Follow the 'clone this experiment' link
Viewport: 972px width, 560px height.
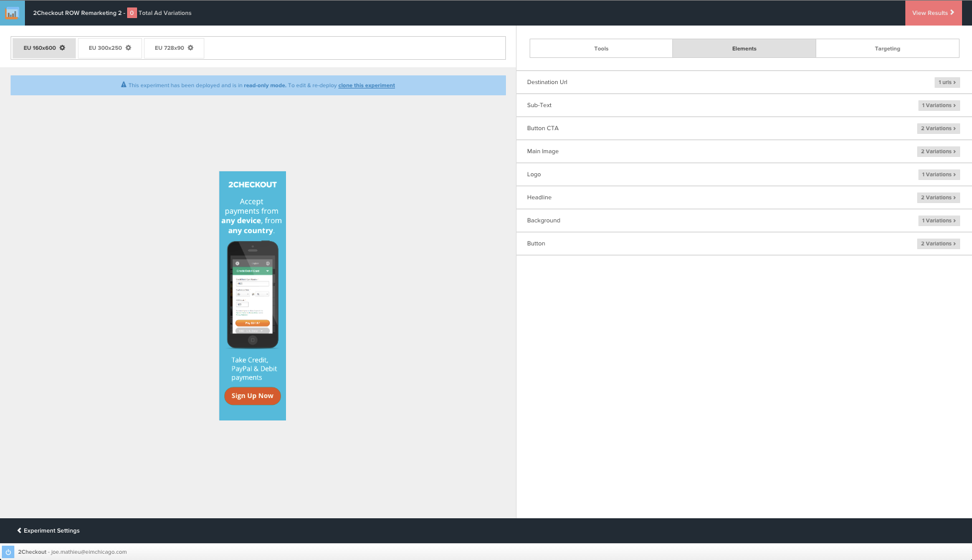click(x=366, y=85)
